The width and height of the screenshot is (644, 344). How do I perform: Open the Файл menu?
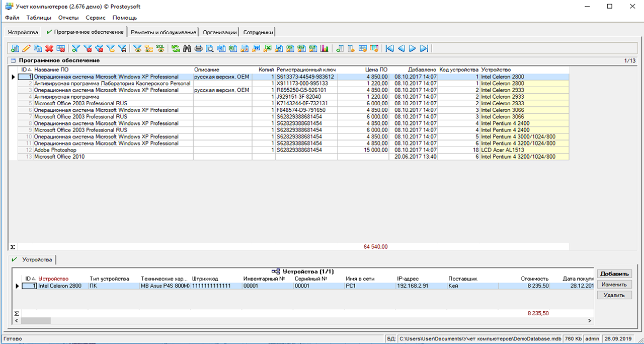pyautogui.click(x=12, y=18)
